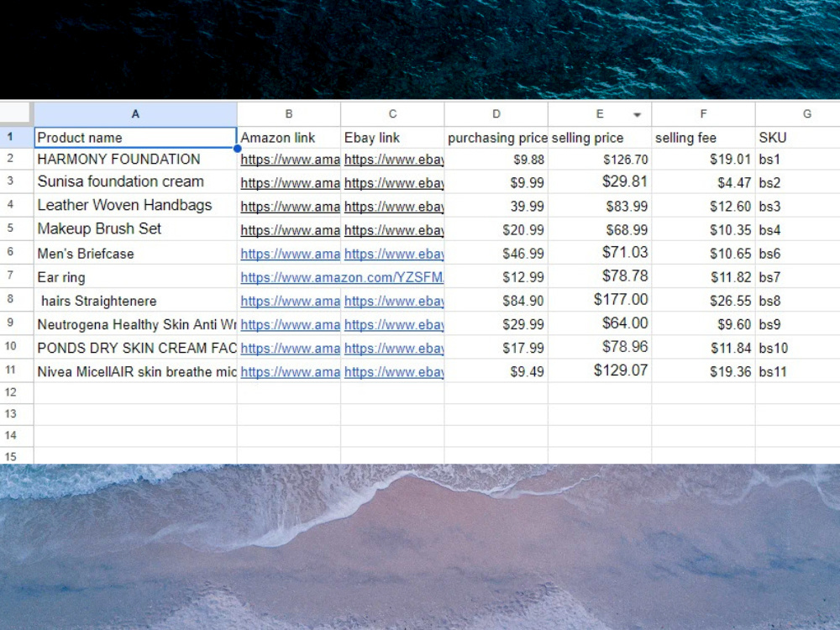Click the 'selling fee' header cell
This screenshot has height=630, width=840.
(x=703, y=138)
